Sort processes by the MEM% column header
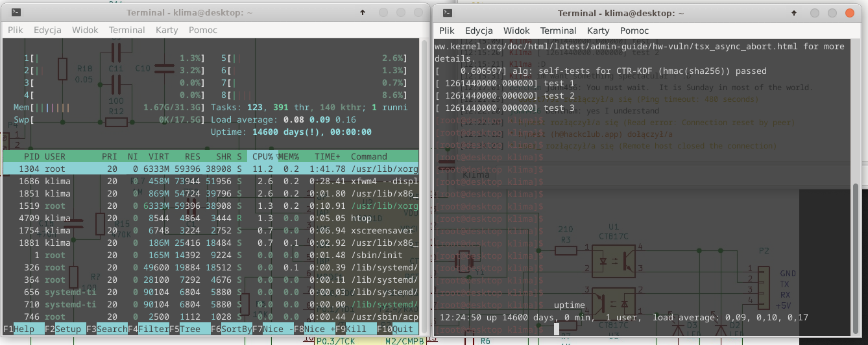The image size is (868, 345). pos(288,156)
